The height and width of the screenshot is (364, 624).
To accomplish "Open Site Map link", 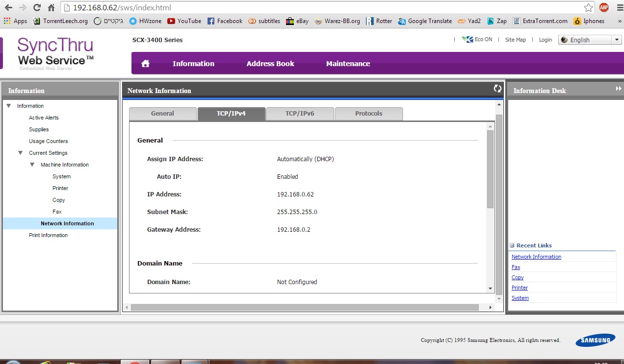I will (x=515, y=40).
